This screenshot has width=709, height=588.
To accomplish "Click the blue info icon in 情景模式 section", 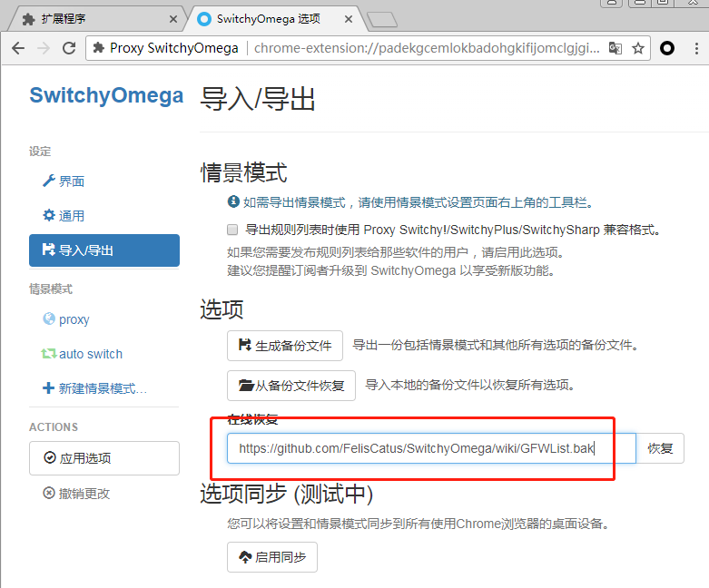I will 233,201.
